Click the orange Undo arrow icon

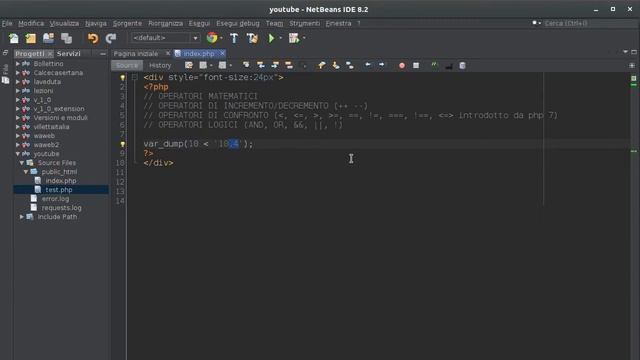(x=93, y=38)
